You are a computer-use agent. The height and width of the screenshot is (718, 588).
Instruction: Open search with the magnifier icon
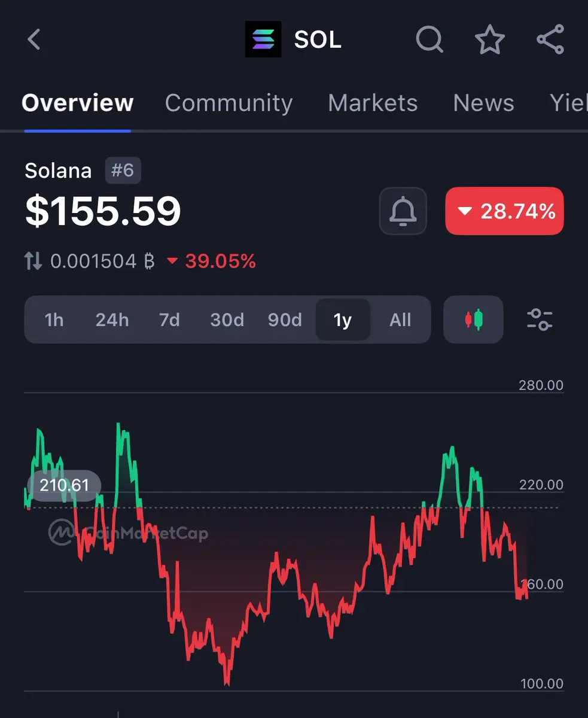(429, 40)
